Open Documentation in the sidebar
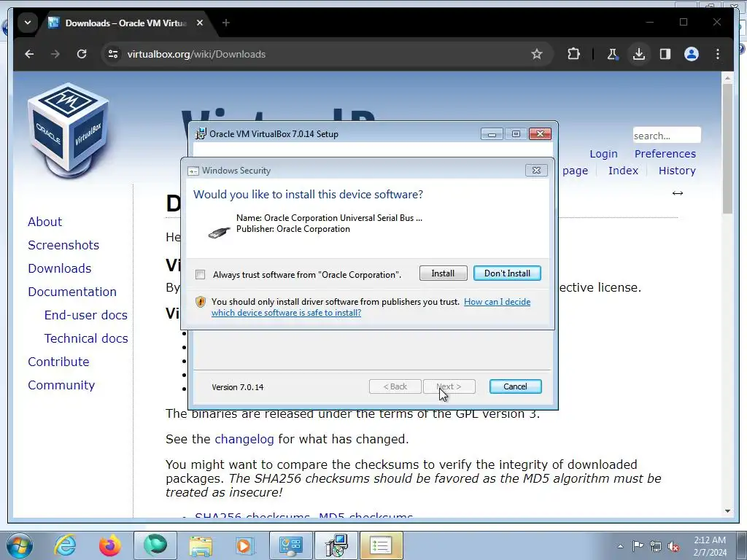This screenshot has height=560, width=747. click(72, 292)
